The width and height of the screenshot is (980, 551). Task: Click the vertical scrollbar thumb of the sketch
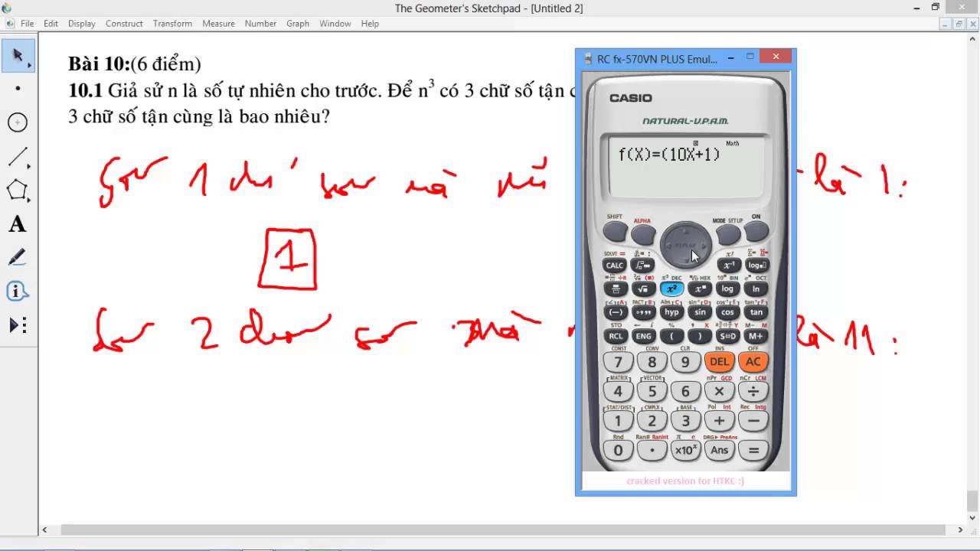[972, 500]
